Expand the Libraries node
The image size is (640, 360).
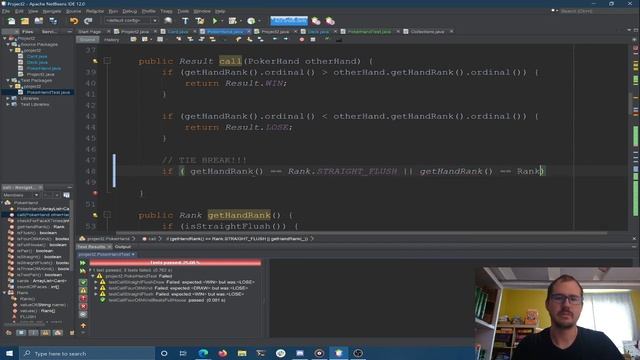pos(8,98)
